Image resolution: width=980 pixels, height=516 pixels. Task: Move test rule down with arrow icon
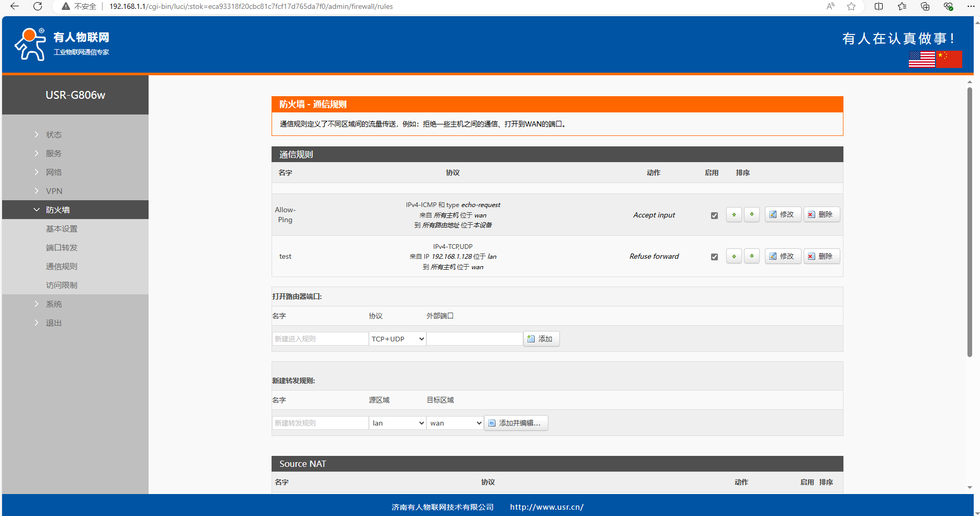pyautogui.click(x=751, y=257)
